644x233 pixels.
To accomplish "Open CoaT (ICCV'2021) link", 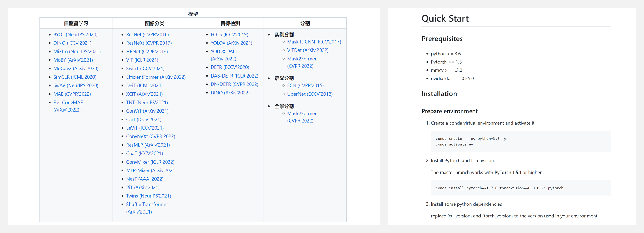I will click(145, 153).
